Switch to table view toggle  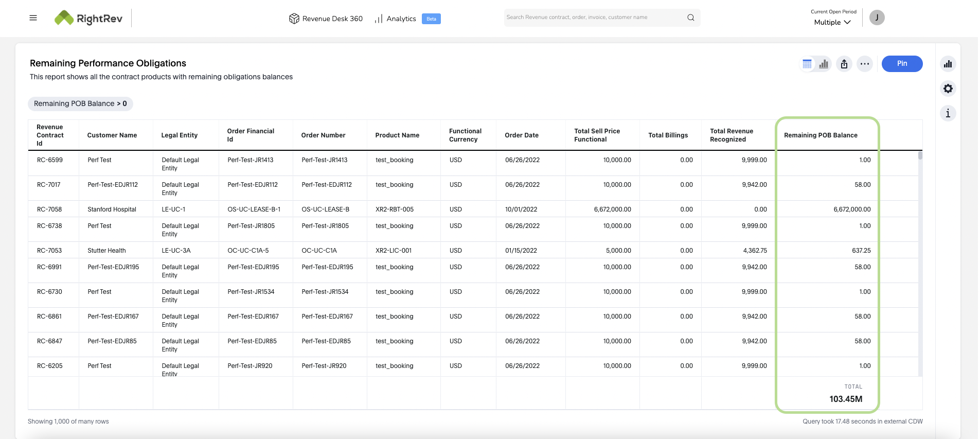[x=807, y=64]
